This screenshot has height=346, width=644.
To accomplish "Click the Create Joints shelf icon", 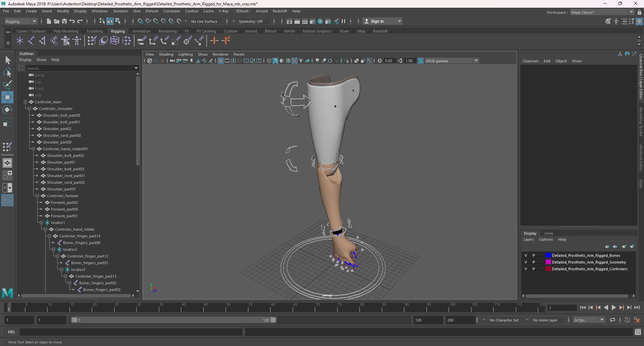I will click(31, 41).
